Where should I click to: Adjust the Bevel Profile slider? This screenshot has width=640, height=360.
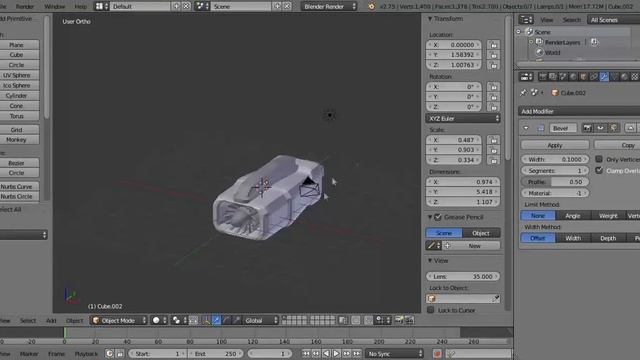click(555, 182)
